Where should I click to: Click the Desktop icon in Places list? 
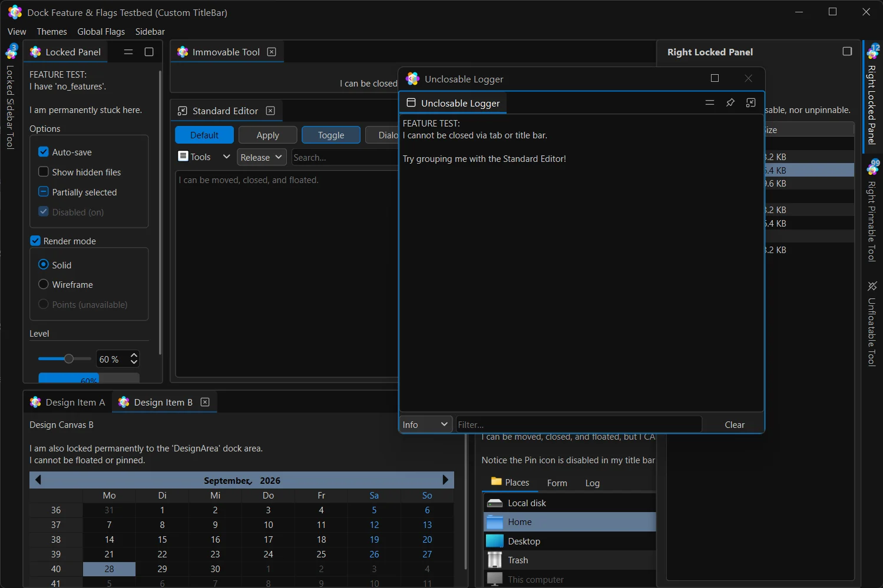tap(495, 541)
